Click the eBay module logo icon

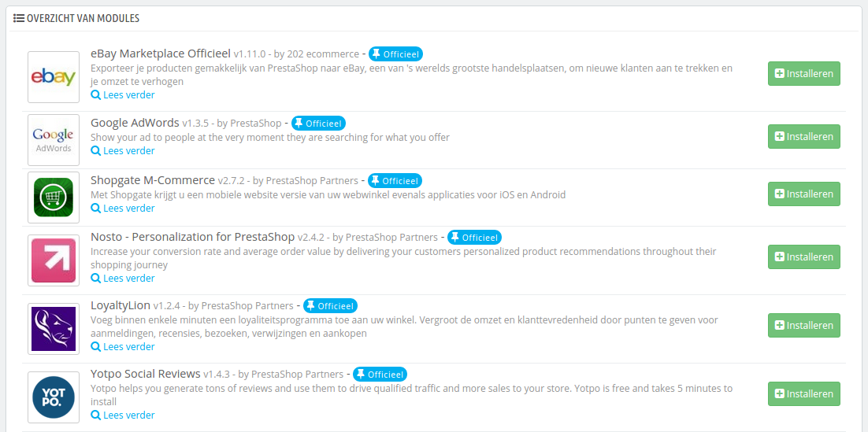click(x=54, y=77)
